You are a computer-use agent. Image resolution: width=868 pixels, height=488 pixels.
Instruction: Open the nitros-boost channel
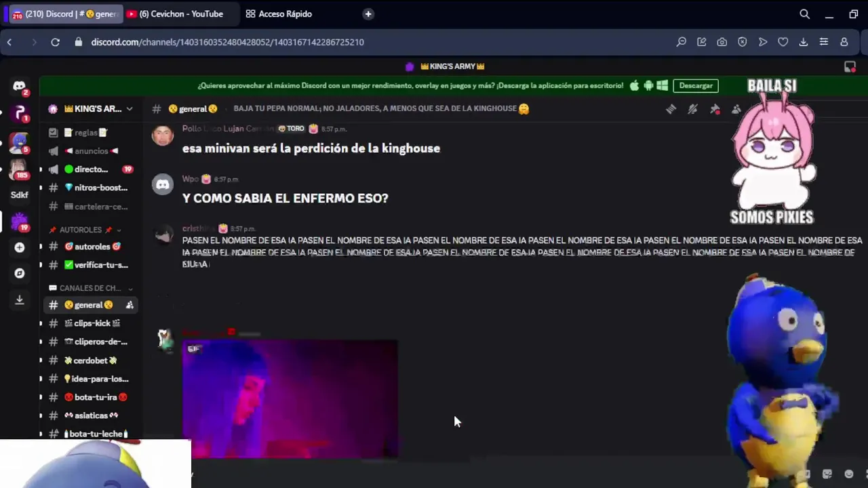[x=90, y=188]
